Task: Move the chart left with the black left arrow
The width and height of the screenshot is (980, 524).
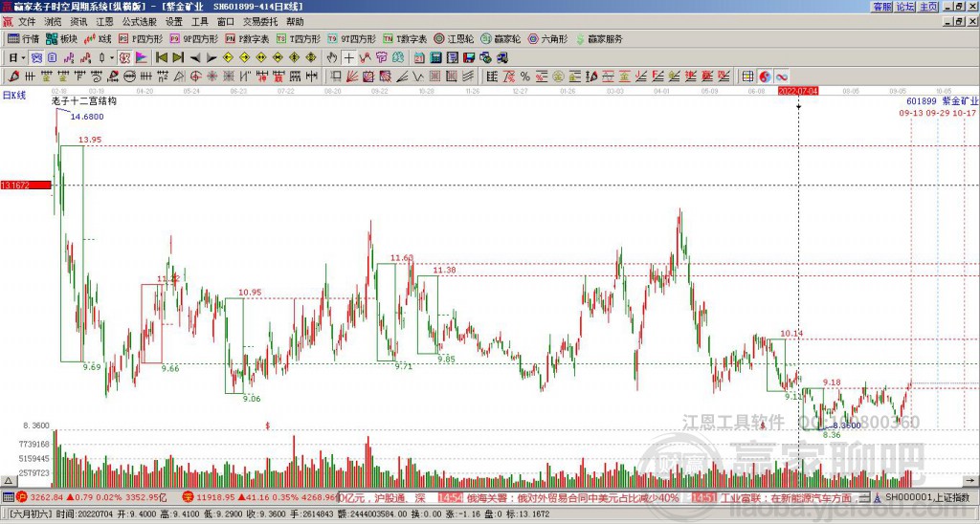Action: tap(195, 57)
